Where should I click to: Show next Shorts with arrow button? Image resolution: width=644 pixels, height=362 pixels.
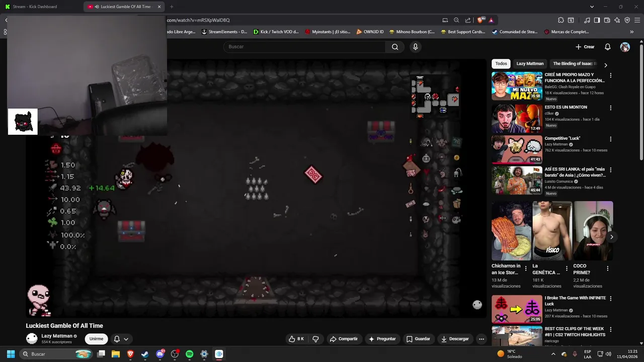click(611, 237)
